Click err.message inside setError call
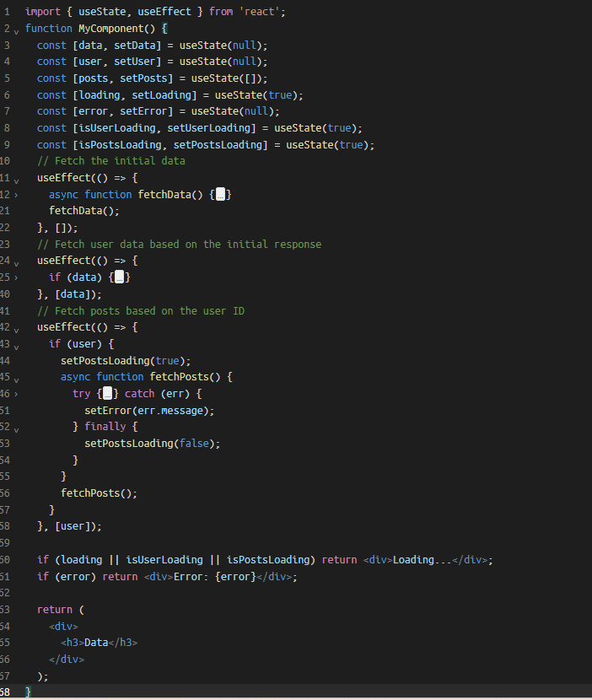The width and height of the screenshot is (592, 700). (x=170, y=410)
